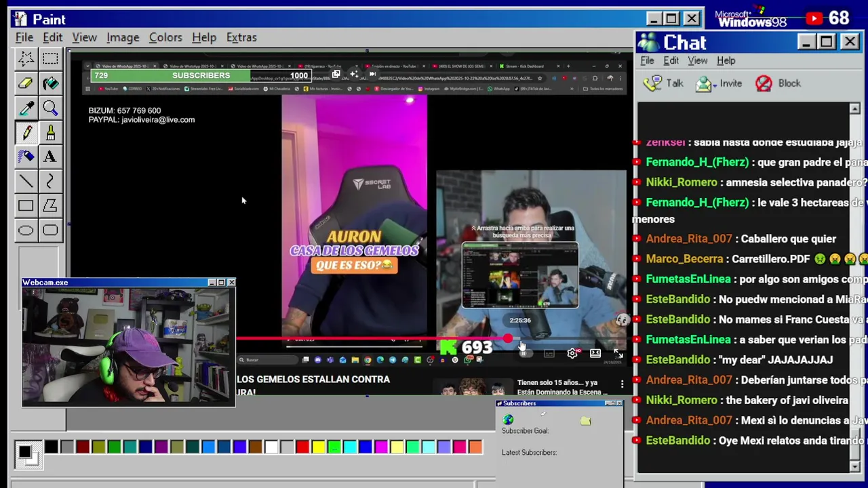Image resolution: width=868 pixels, height=488 pixels.
Task: Open the Image menu
Action: pyautogui.click(x=123, y=37)
